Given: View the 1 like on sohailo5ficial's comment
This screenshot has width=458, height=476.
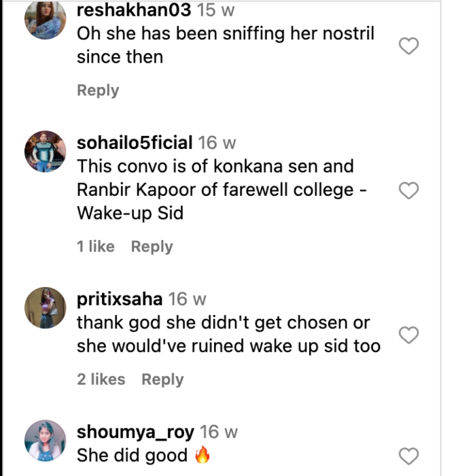Looking at the screenshot, I should click(x=96, y=247).
